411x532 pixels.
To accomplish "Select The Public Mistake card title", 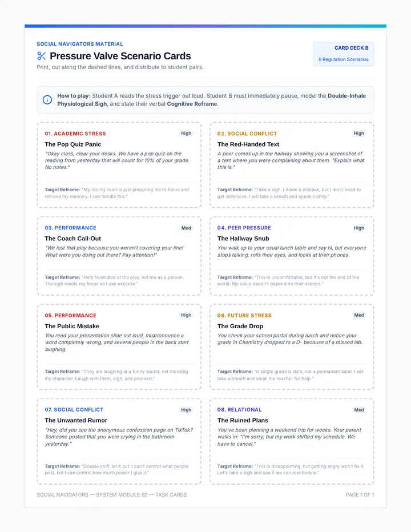I will (x=72, y=326).
